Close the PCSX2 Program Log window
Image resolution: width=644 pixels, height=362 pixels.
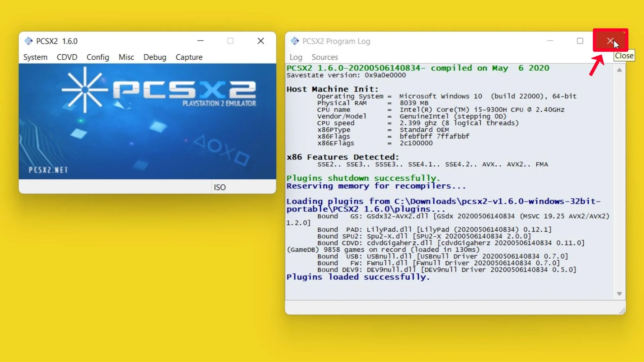610,41
